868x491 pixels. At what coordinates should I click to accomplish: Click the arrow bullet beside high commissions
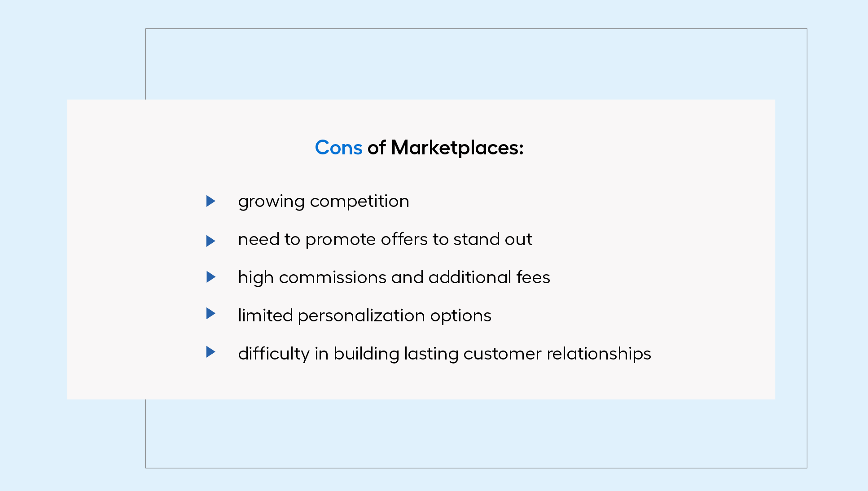[210, 277]
